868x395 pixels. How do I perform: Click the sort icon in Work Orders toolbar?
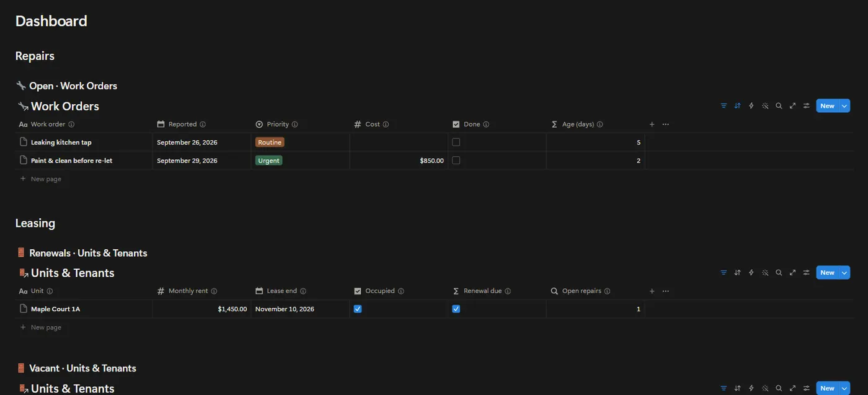pyautogui.click(x=737, y=106)
